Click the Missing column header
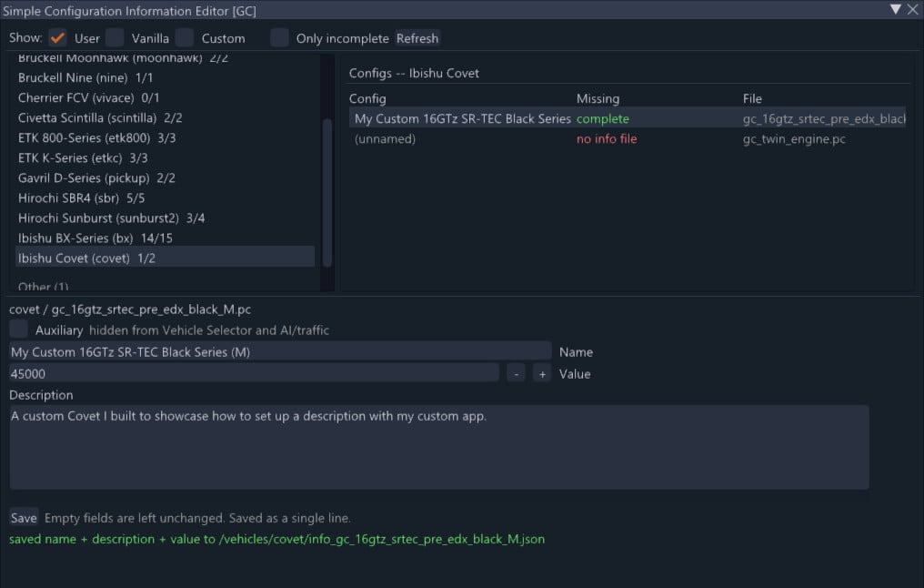Screen dimensions: 924x588 [598, 98]
